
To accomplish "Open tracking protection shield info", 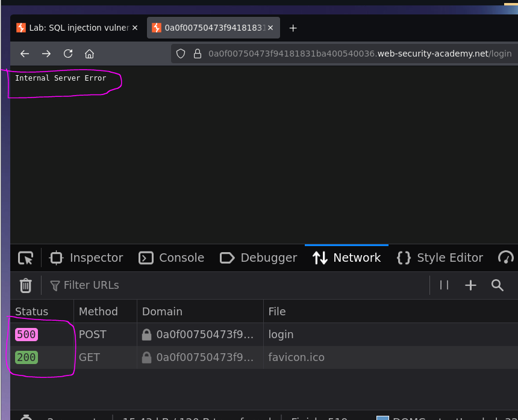I will click(x=181, y=54).
